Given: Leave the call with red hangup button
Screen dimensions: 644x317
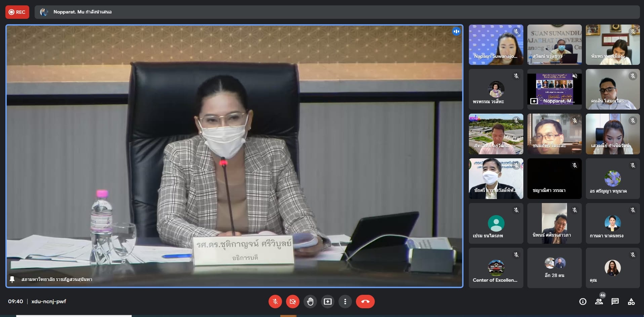Looking at the screenshot, I should point(365,302).
